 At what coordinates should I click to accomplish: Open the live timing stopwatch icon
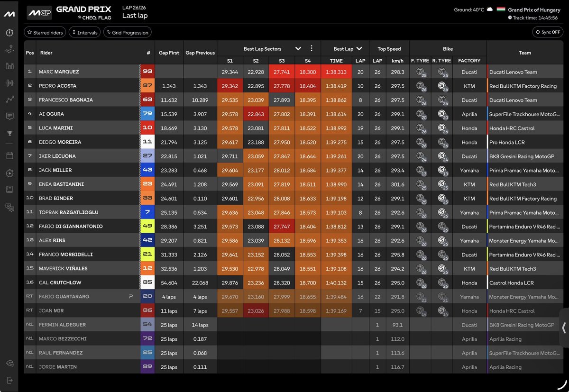pos(9,32)
